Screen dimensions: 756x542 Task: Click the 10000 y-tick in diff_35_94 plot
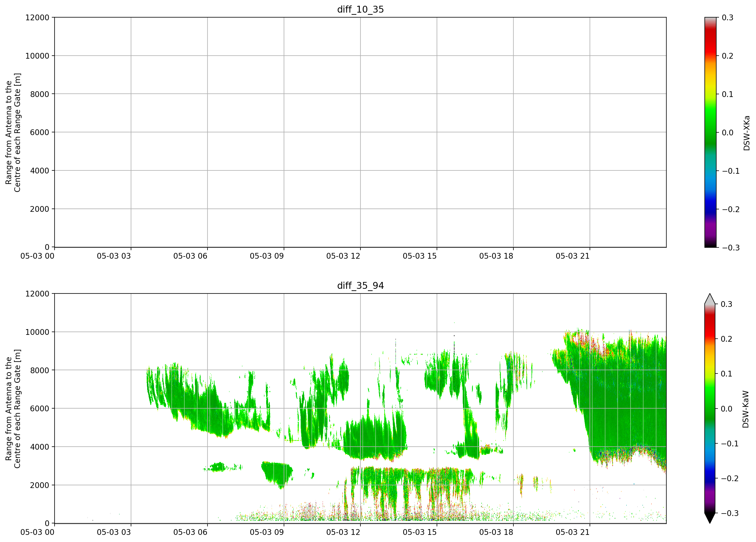pos(37,332)
